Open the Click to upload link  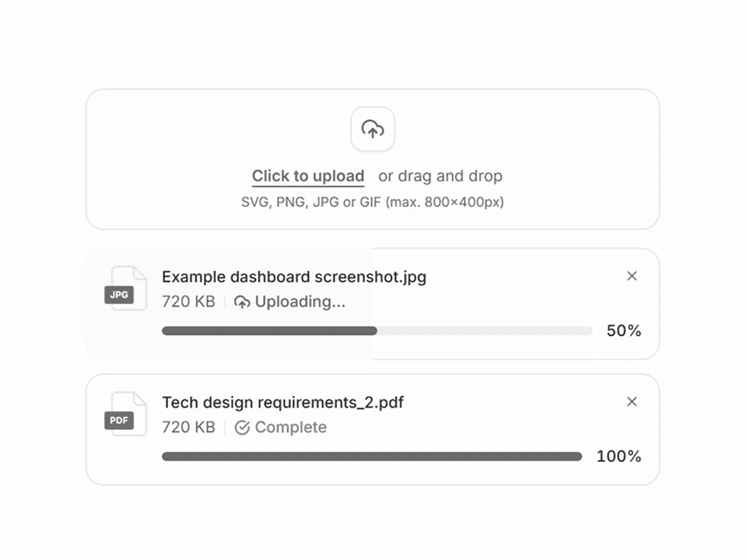(307, 176)
